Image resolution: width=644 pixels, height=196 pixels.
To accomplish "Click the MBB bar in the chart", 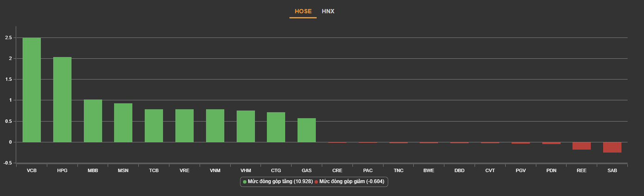I will coord(93,121).
